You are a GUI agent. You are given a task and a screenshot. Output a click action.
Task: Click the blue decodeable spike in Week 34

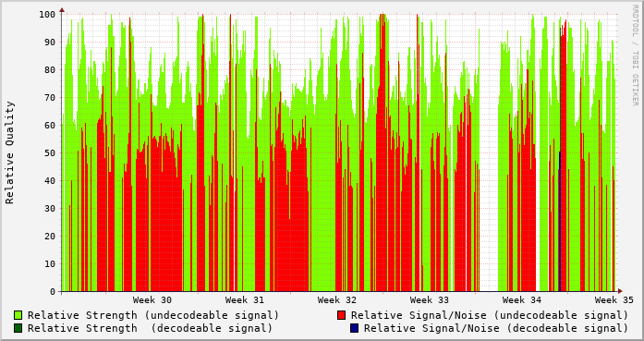coord(559,222)
